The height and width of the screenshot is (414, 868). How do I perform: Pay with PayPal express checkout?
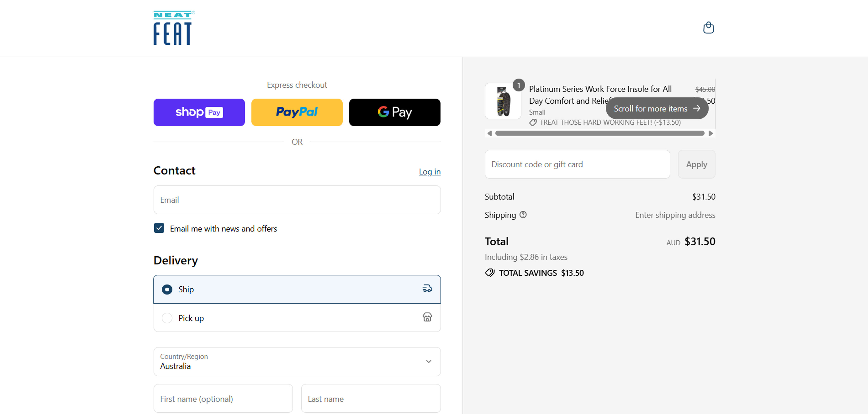click(x=297, y=112)
